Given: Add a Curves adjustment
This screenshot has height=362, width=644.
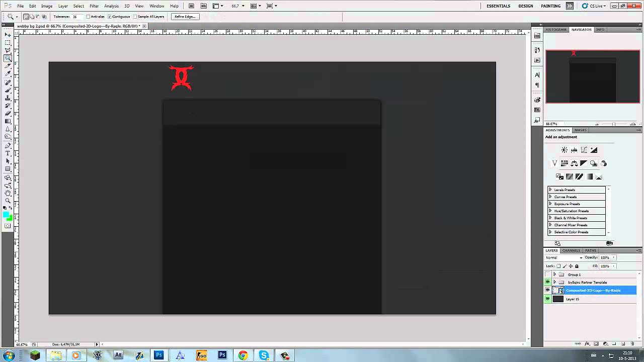Looking at the screenshot, I should pos(584,150).
